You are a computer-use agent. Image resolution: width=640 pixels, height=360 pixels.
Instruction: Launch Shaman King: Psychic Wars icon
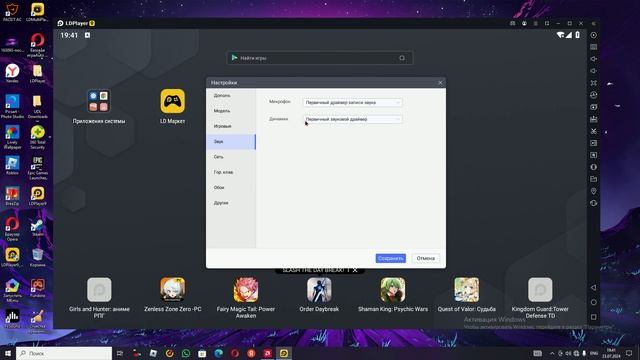393,289
